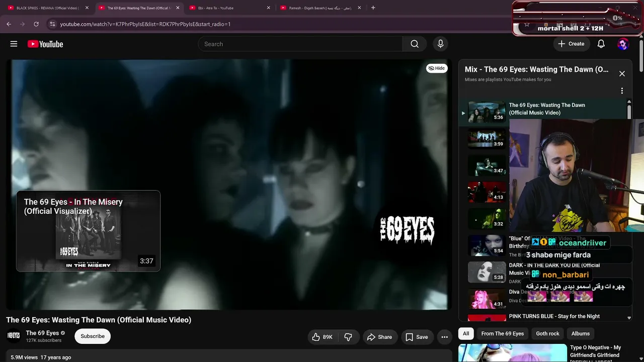Close the Ebi - Atre To tab
This screenshot has height=362, width=644.
tap(268, 8)
